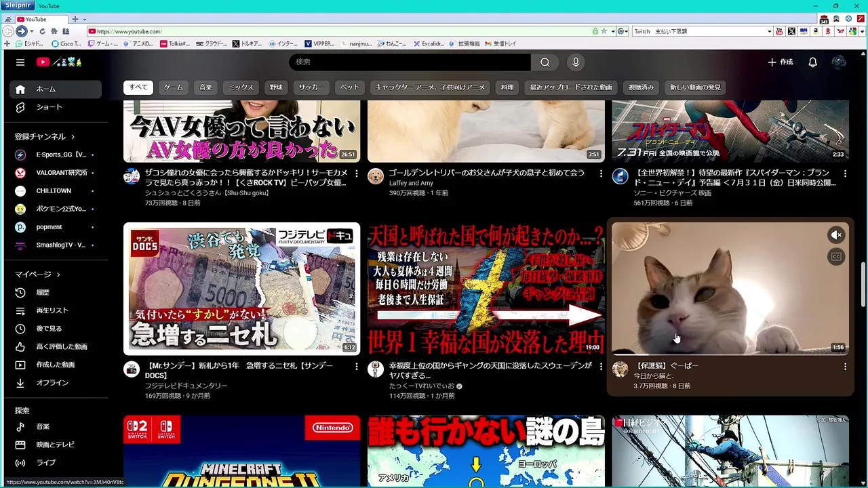Open the popment channel
The width and height of the screenshot is (868, 488).
pyautogui.click(x=55, y=227)
